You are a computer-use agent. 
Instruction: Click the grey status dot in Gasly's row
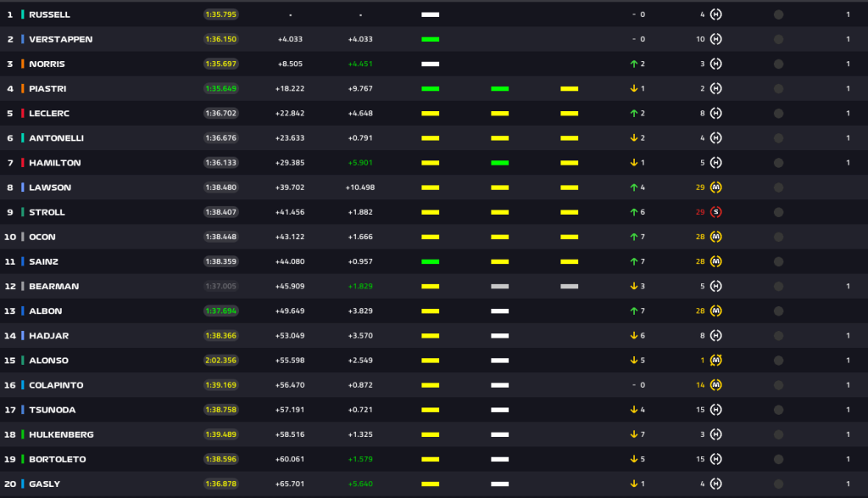tap(778, 484)
